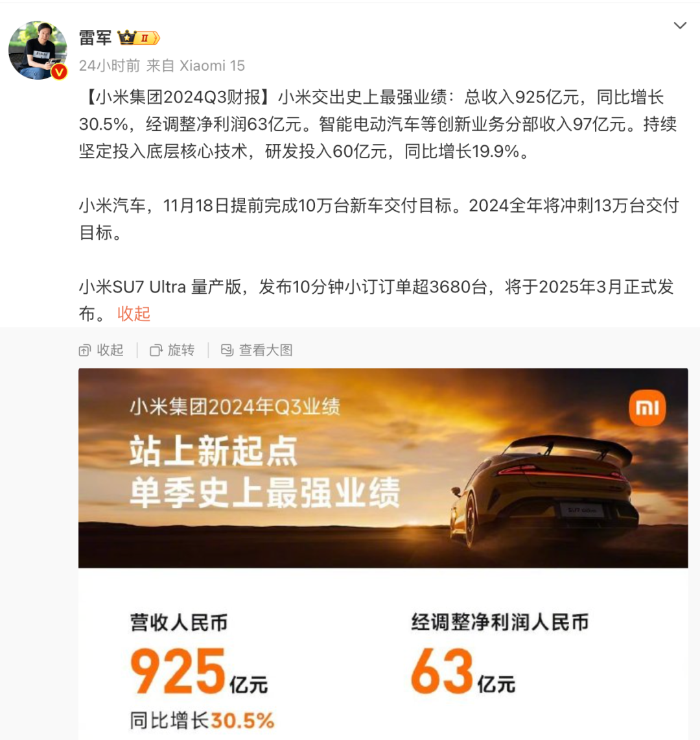Click the view-large-image icon
This screenshot has height=740, width=700.
227,350
